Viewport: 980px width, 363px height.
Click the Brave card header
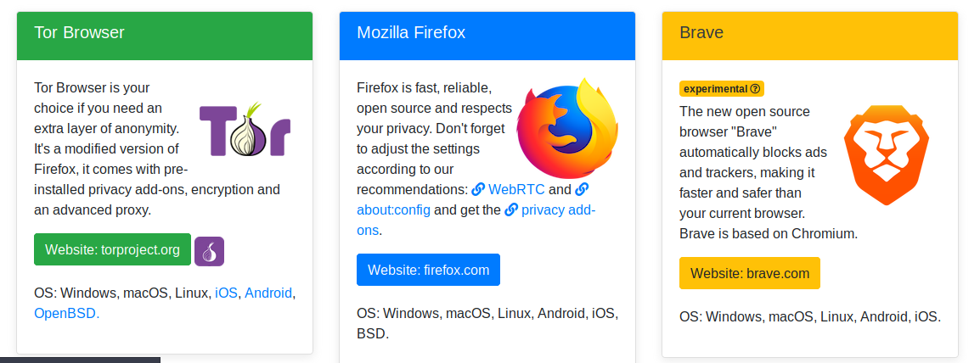tap(810, 33)
